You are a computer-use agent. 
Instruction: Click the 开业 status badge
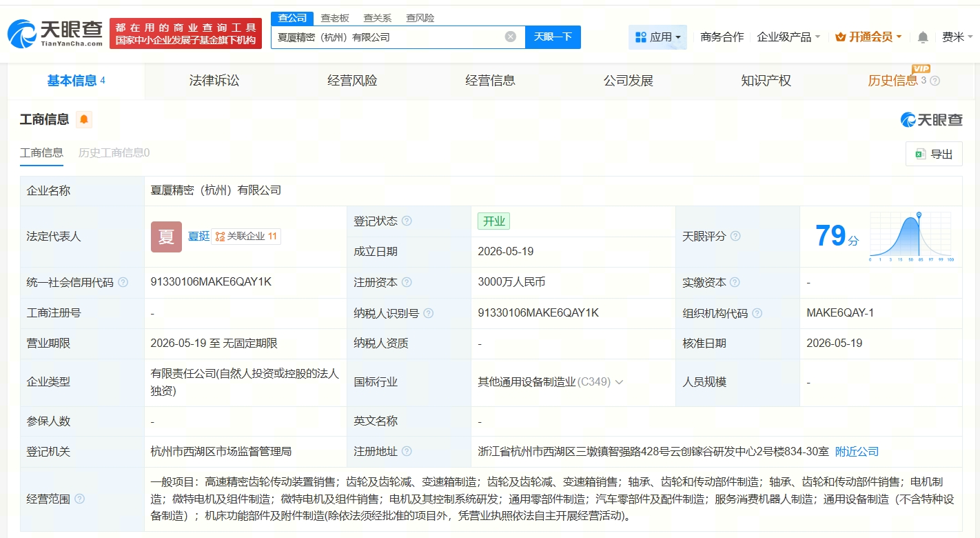493,221
